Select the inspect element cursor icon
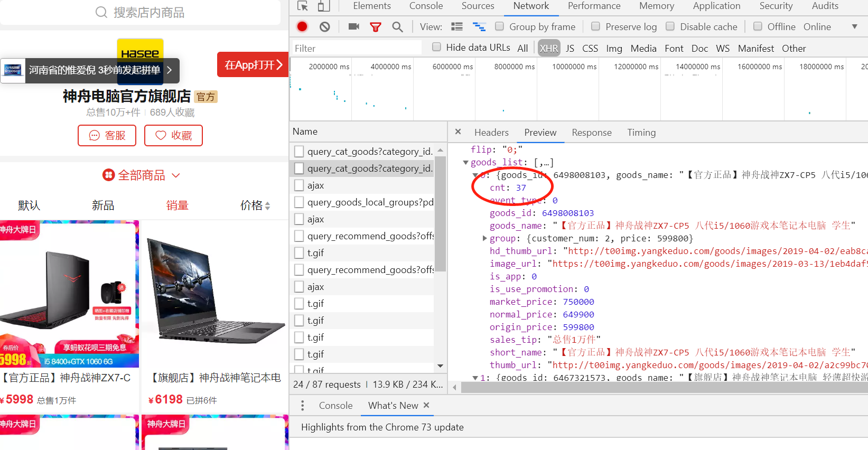The height and width of the screenshot is (450, 868). tap(303, 6)
